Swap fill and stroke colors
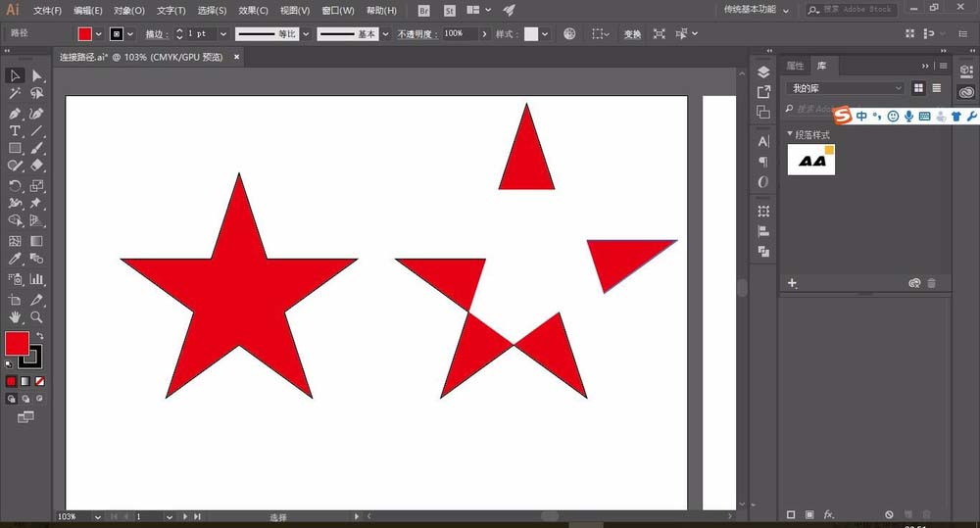The height and width of the screenshot is (528, 980). tap(40, 336)
